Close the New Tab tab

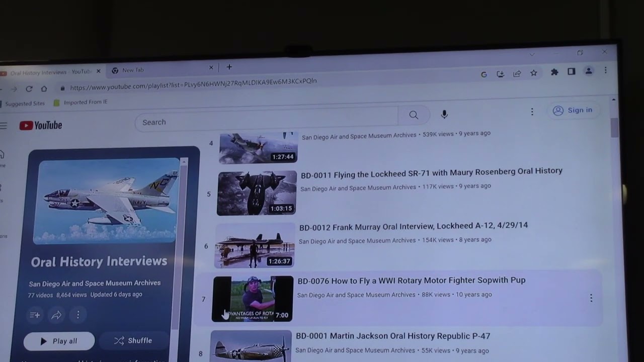pyautogui.click(x=211, y=67)
